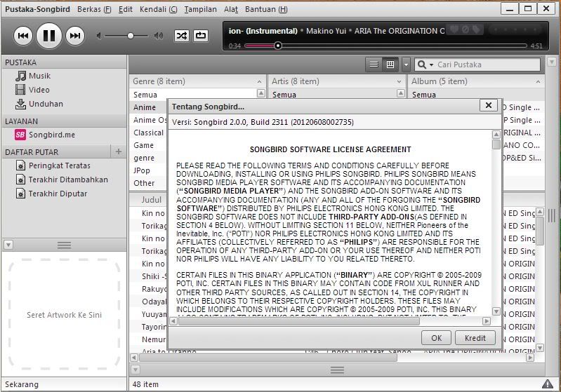Click the track progress seek bar knob
Screen dimensions: 561x392
point(277,46)
